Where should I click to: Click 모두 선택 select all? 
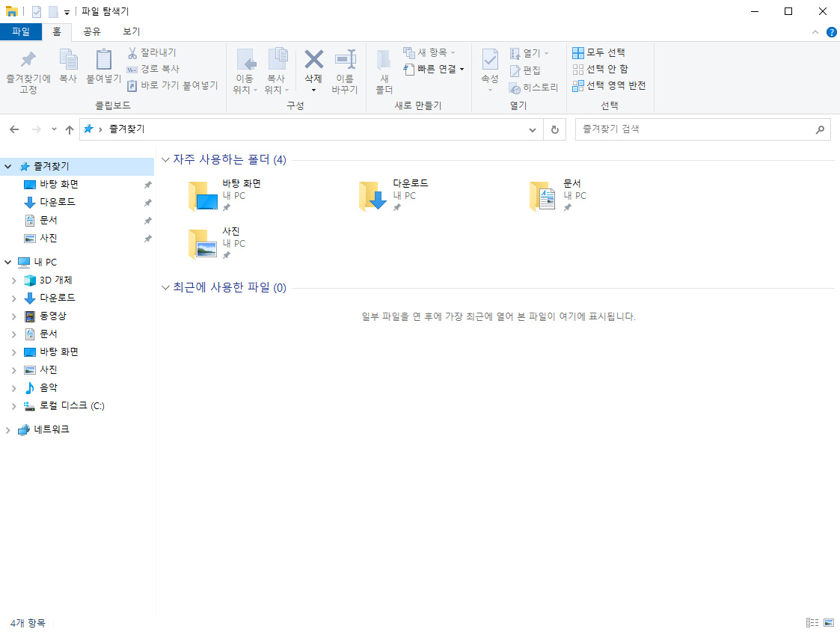pyautogui.click(x=598, y=52)
